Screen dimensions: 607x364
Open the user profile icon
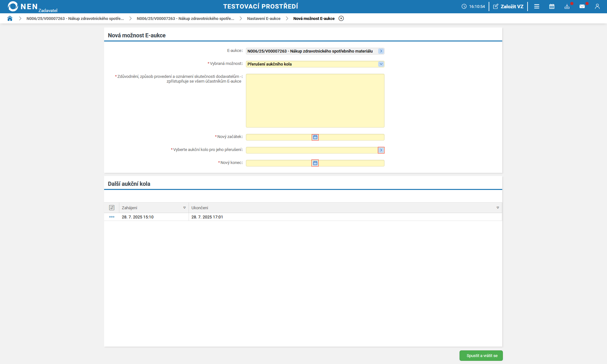click(x=597, y=6)
